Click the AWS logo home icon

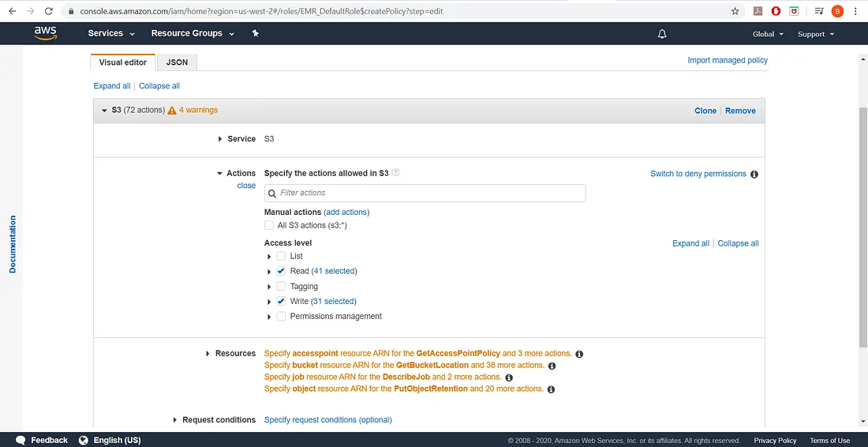[x=45, y=33]
